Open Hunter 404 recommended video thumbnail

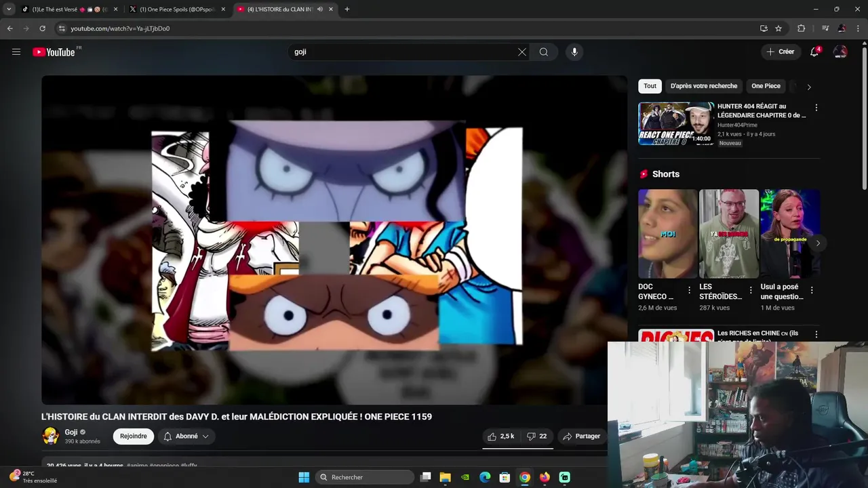676,124
